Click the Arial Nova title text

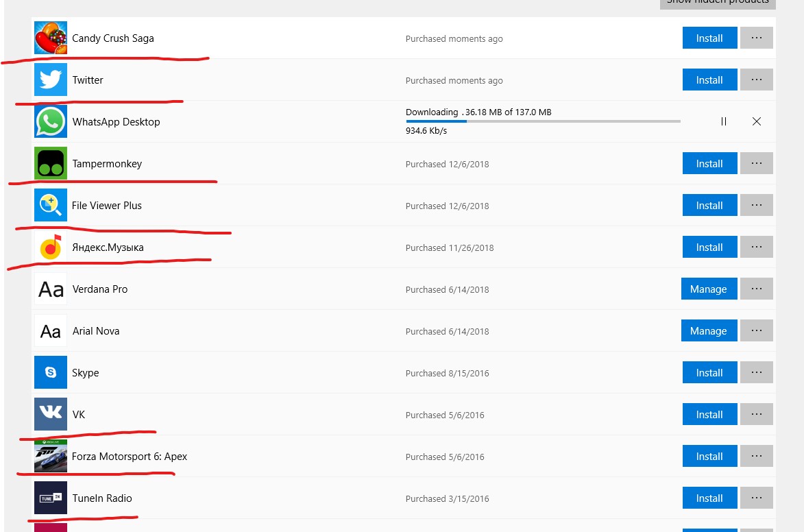[x=95, y=331]
